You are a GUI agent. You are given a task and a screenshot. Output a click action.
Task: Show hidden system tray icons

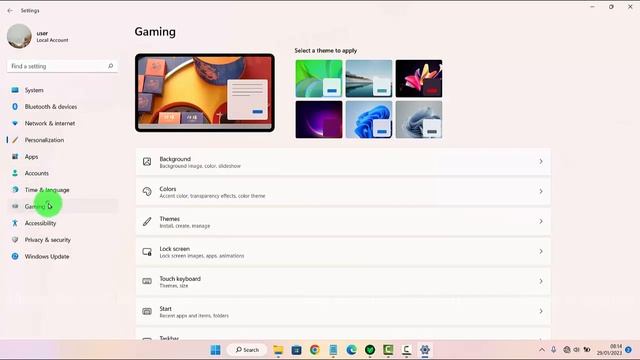click(x=542, y=350)
